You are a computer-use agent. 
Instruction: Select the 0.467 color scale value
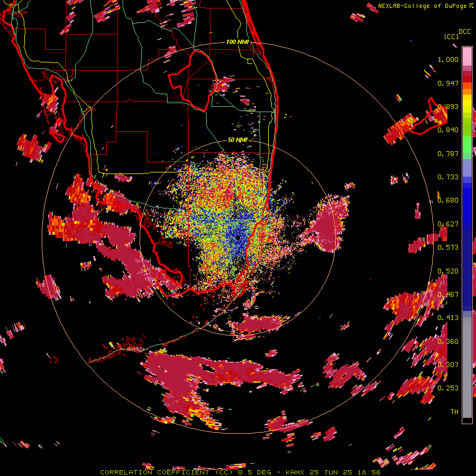(x=448, y=295)
